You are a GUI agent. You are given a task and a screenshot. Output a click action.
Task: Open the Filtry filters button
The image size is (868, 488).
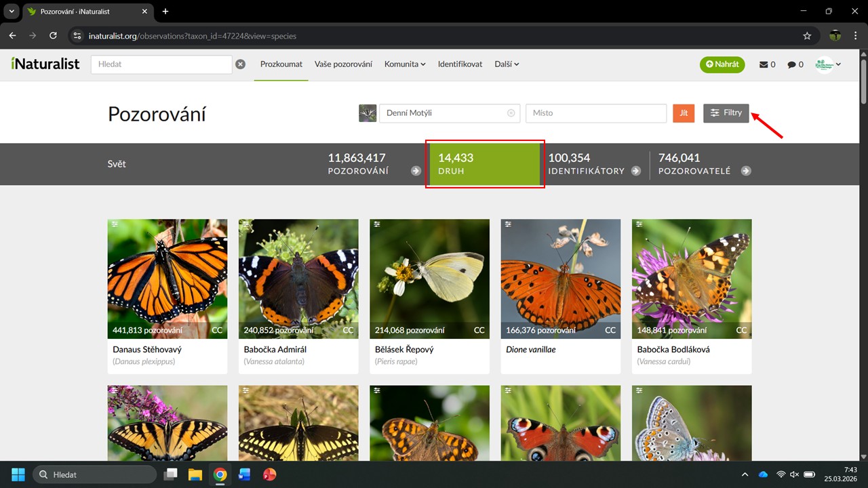click(726, 113)
